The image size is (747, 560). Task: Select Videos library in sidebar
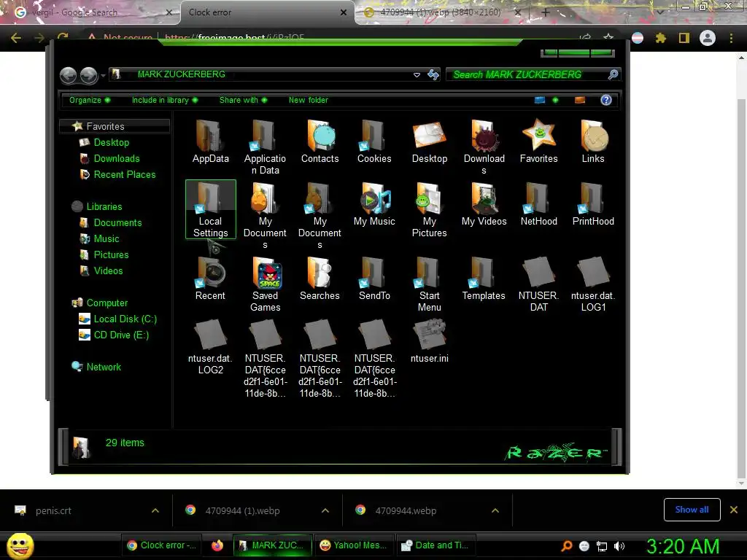[x=108, y=271]
